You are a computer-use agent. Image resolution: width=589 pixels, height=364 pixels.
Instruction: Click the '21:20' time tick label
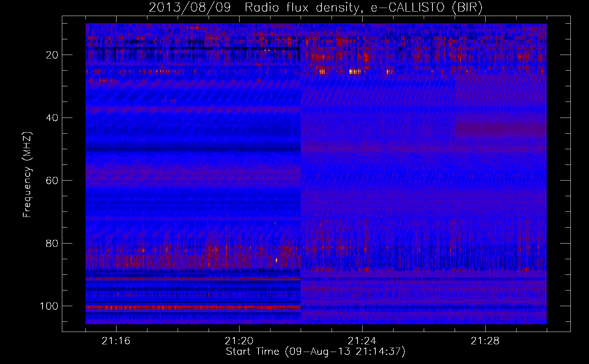point(239,341)
